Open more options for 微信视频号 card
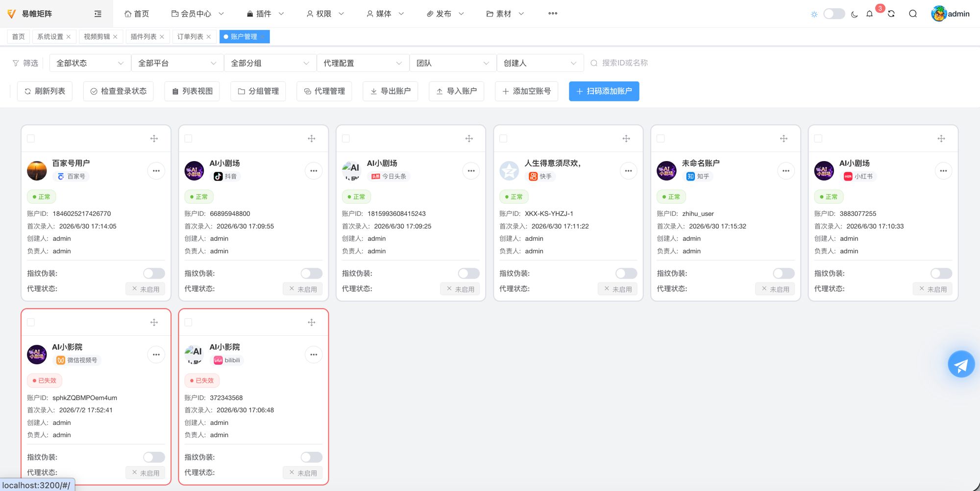This screenshot has height=491, width=980. 156,354
